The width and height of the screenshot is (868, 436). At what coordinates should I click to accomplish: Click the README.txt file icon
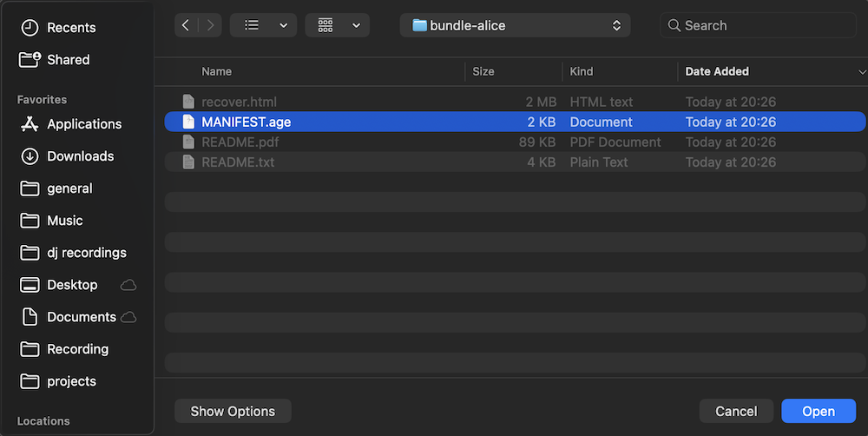click(188, 162)
